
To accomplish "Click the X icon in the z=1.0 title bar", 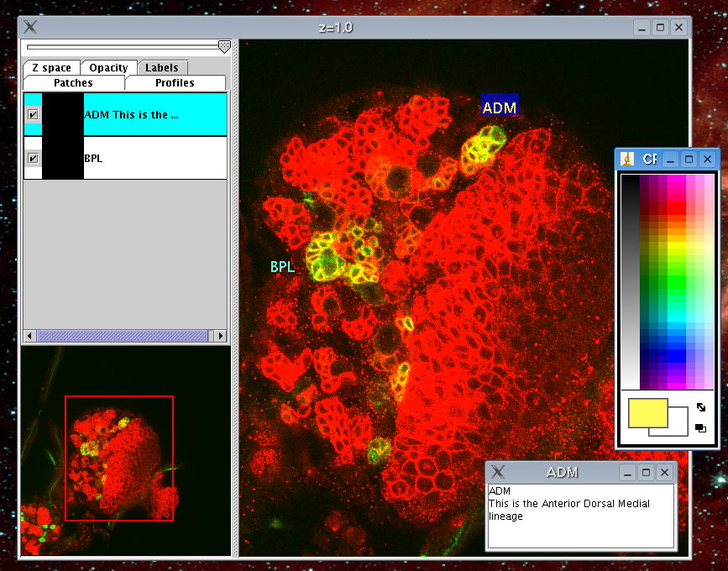I will tap(30, 28).
